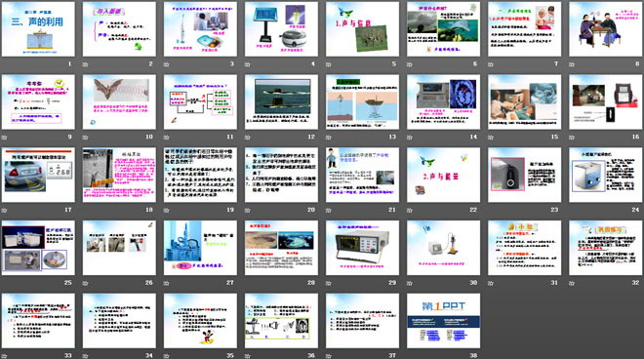Viewport: 644px width, 359px height.
Task: Select slide 24 thumbnail with ultrasonic cleaner
Action: pyautogui.click(x=606, y=175)
